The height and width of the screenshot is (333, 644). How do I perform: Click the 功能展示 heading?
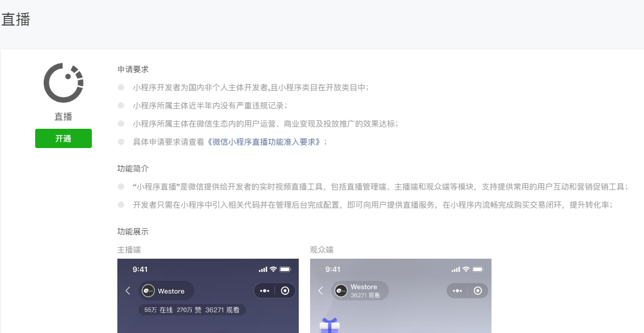point(133,231)
